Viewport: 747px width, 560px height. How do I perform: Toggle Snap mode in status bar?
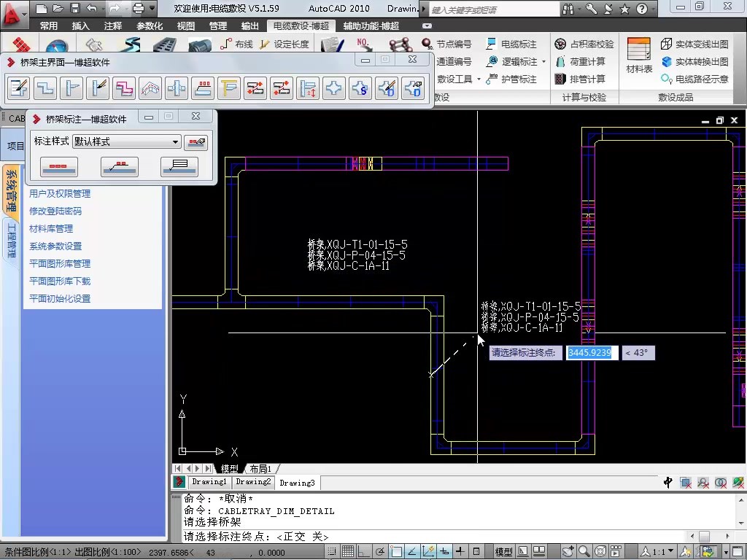tap(332, 551)
